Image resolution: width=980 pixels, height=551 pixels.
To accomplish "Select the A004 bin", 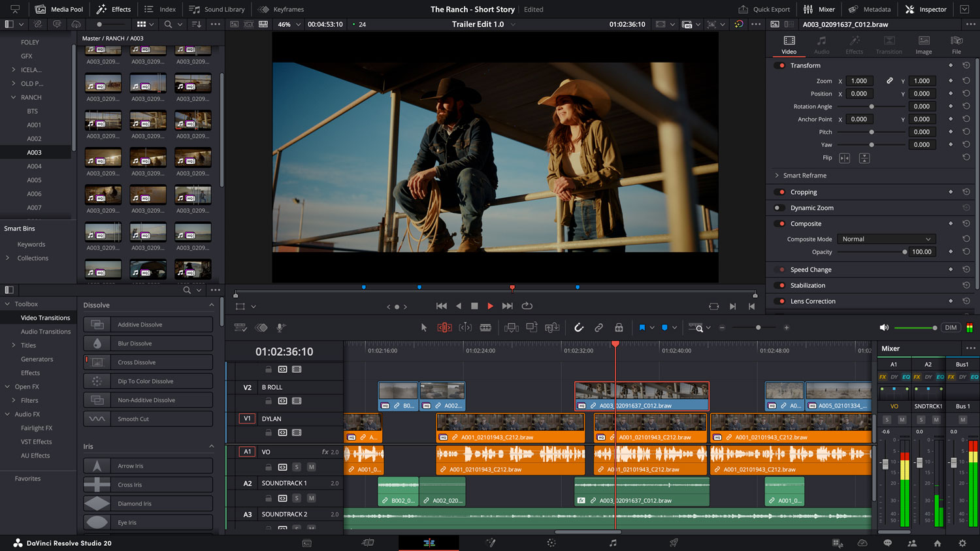I will (x=34, y=166).
